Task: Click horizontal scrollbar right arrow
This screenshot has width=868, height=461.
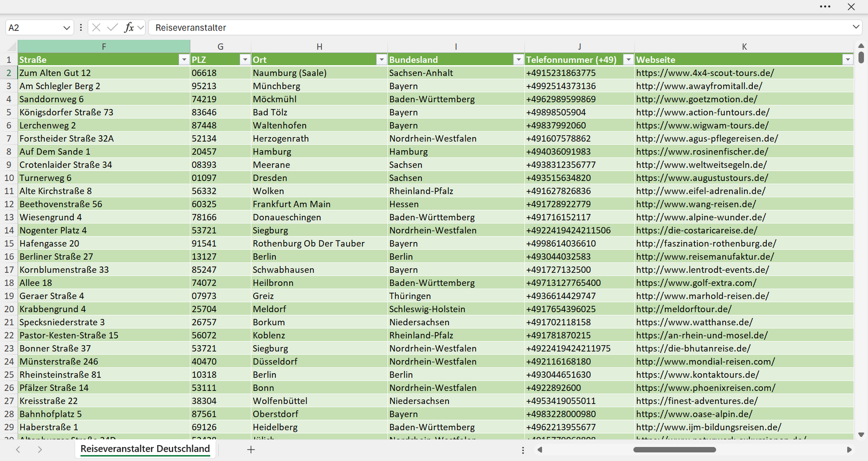Action: (x=849, y=450)
